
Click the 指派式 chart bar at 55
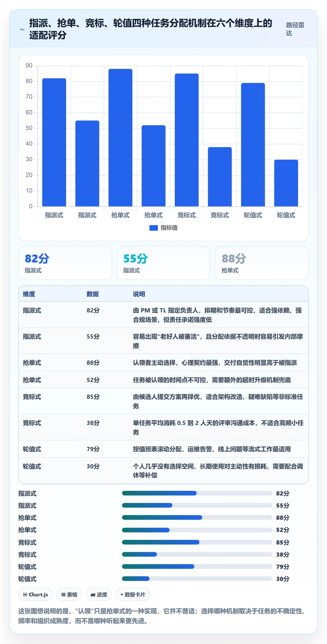tap(87, 164)
